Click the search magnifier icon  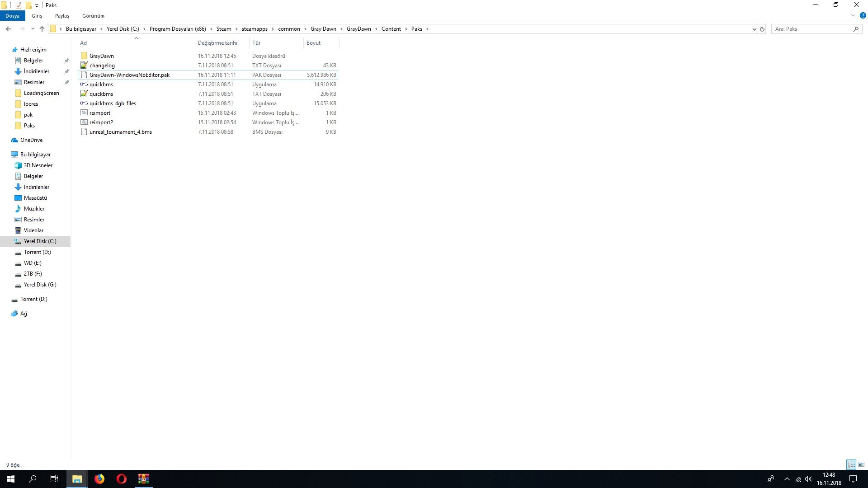click(x=856, y=29)
